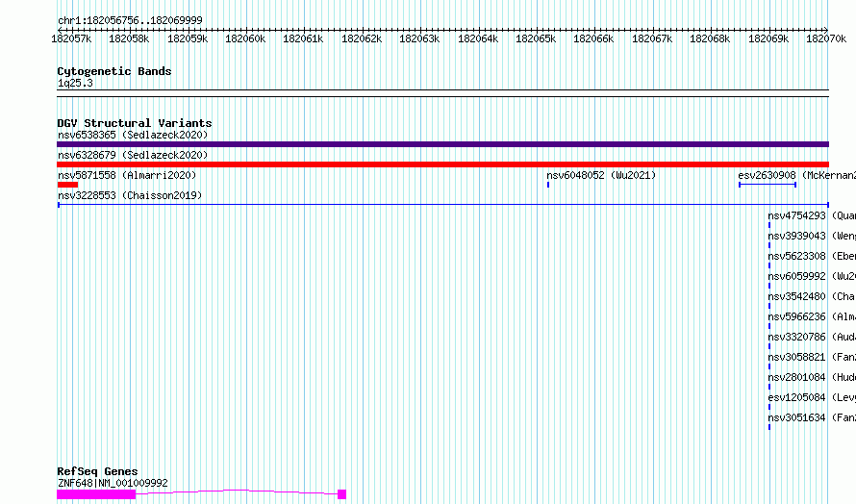This screenshot has height=504, width=856.
Task: Click the 182063k ruler tick label
Action: pyautogui.click(x=419, y=38)
